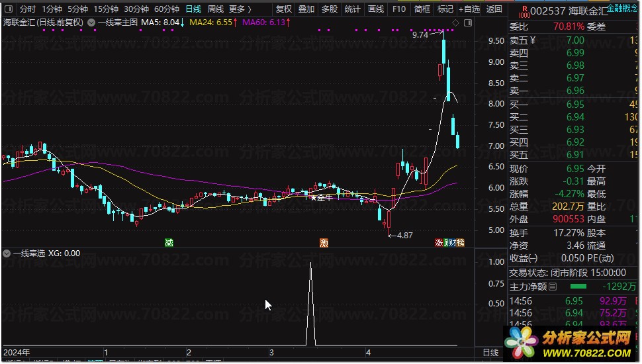The width and height of the screenshot is (642, 364).
Task: Select the 15分钟 period
Action: click(106, 9)
